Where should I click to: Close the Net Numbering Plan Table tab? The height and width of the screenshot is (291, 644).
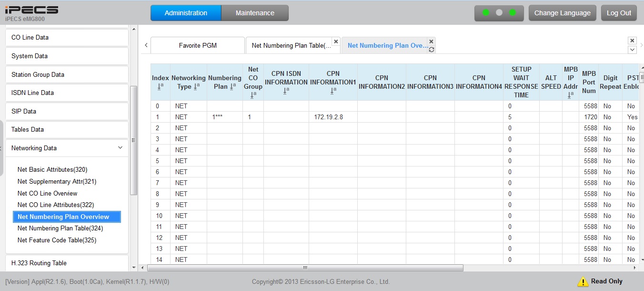click(336, 42)
